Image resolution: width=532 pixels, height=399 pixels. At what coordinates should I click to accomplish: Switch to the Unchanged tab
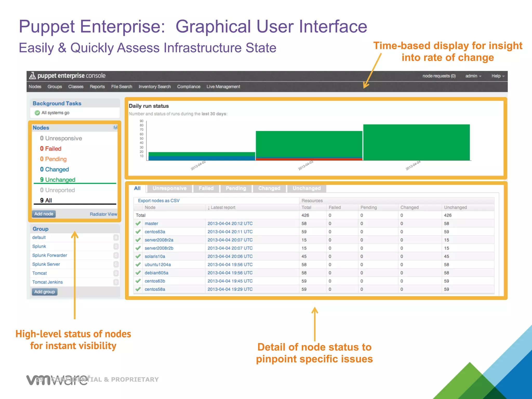pyautogui.click(x=307, y=188)
